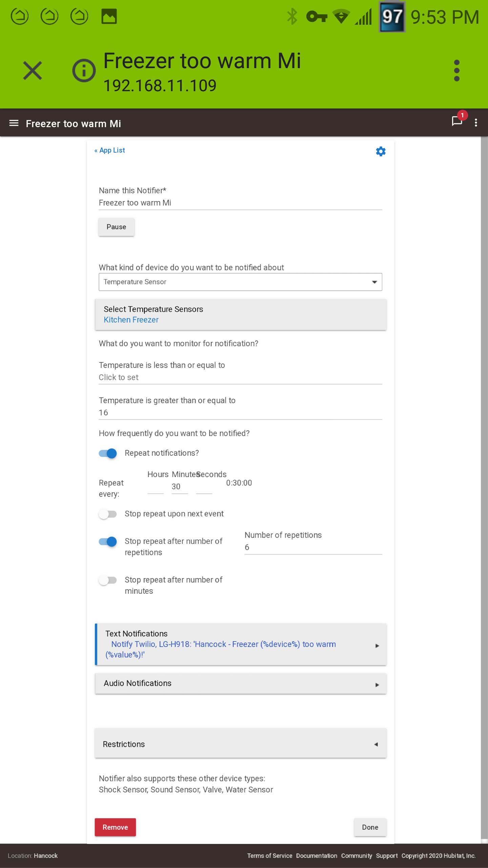Click the Pause button

(116, 227)
